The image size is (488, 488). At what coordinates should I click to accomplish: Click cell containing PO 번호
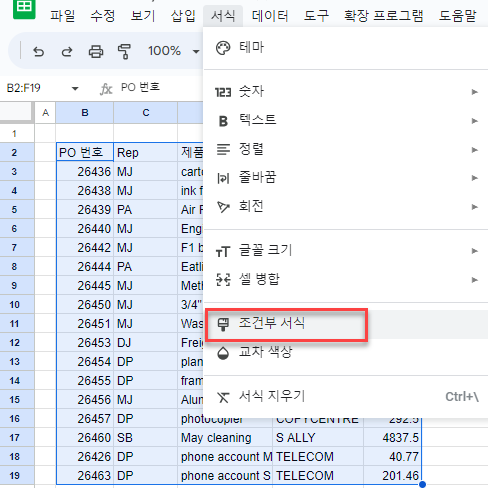tap(85, 152)
